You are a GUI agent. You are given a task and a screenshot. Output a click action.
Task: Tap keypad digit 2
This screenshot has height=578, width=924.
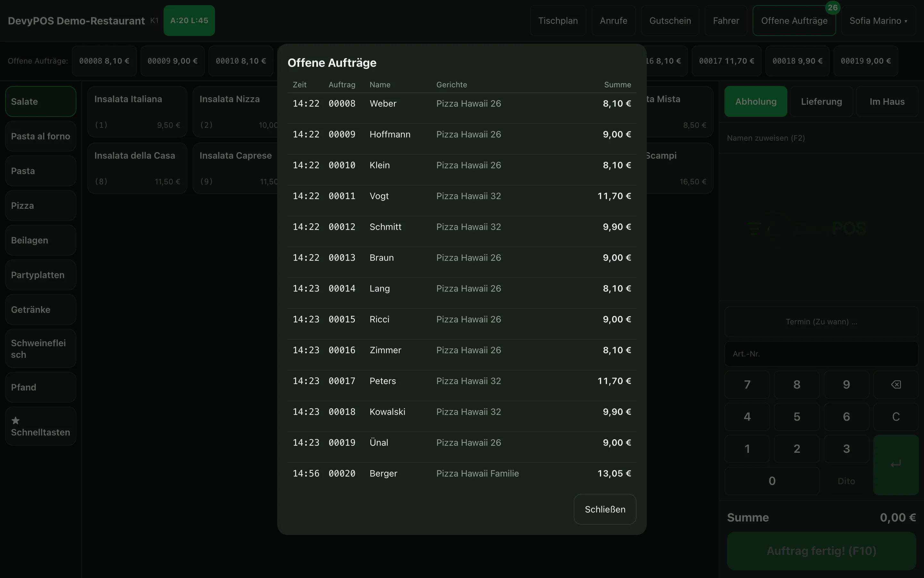tap(797, 449)
